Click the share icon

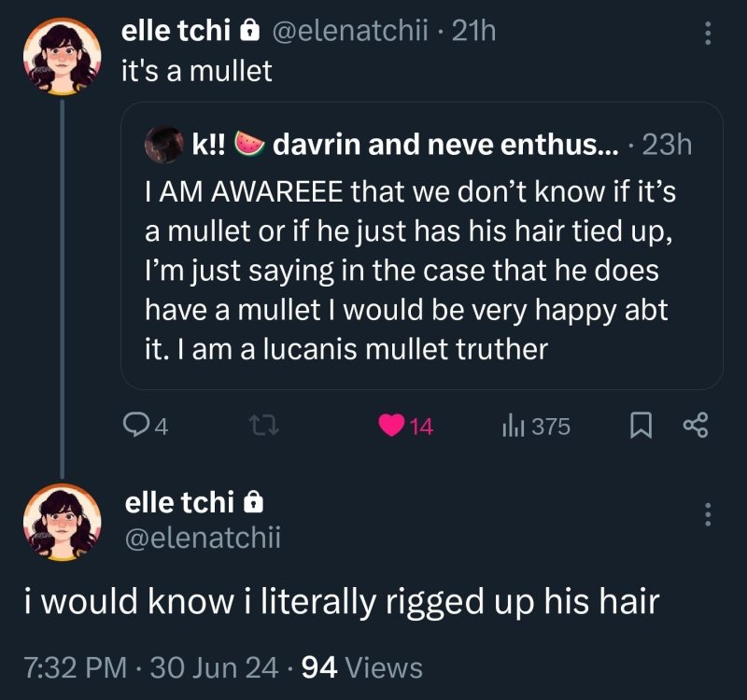click(697, 427)
